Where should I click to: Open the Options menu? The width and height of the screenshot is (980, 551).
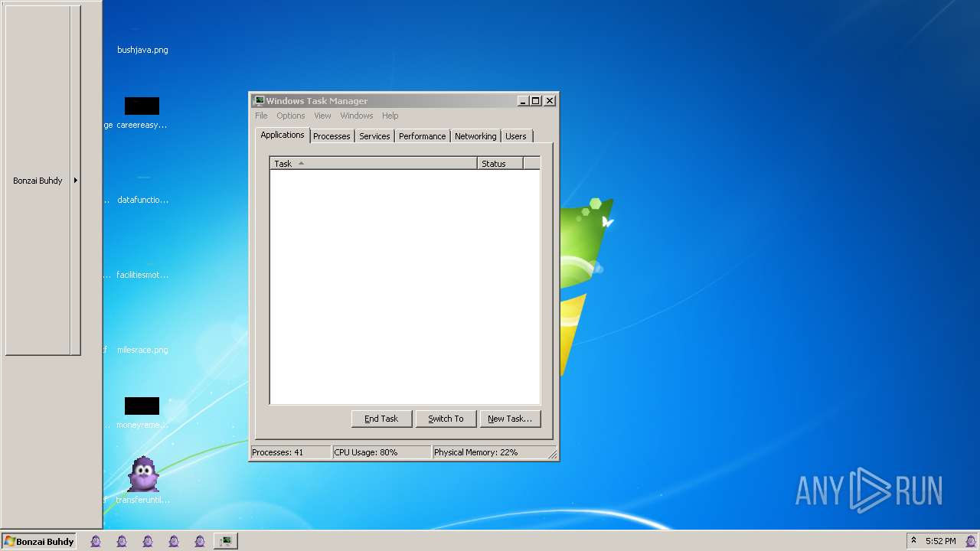[291, 116]
